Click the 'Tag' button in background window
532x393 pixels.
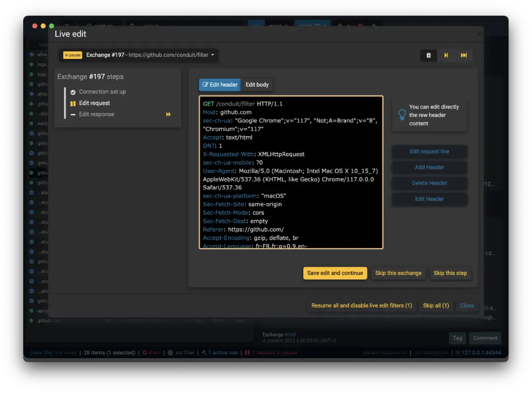coord(457,338)
